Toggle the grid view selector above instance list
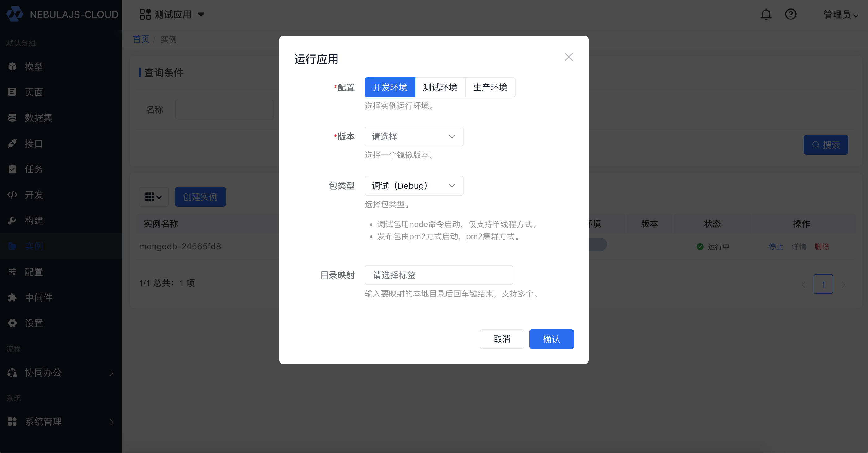 [x=154, y=196]
